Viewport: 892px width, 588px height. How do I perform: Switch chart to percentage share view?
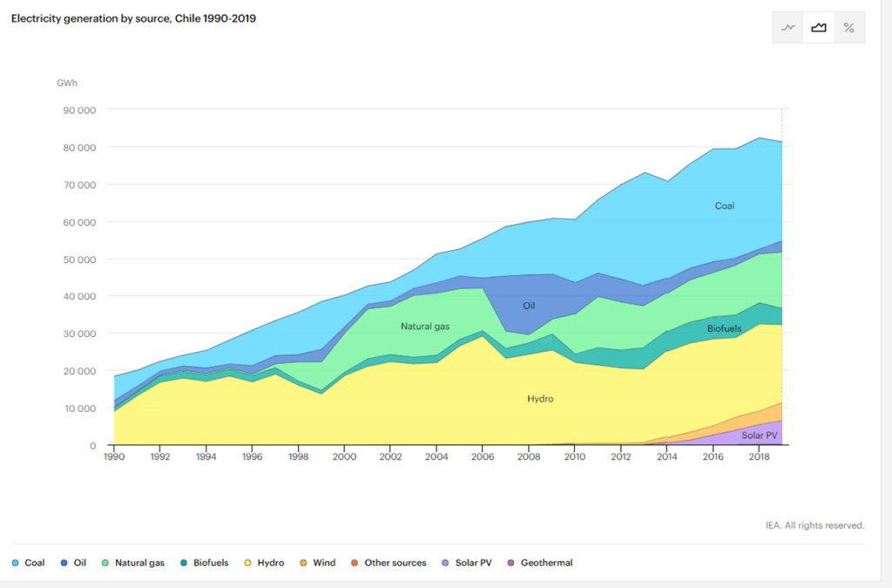[848, 28]
